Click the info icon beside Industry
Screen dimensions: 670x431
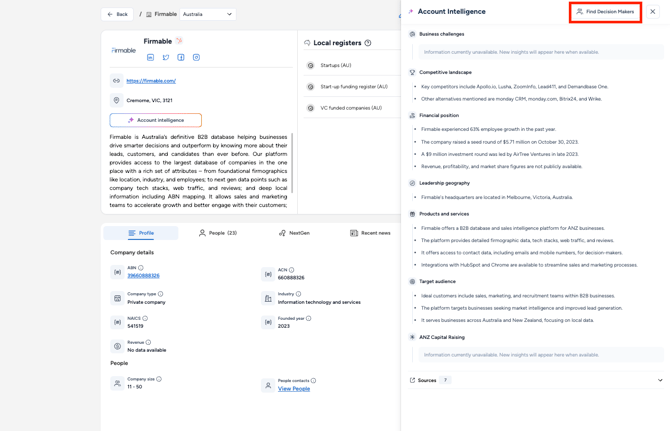[298, 294]
